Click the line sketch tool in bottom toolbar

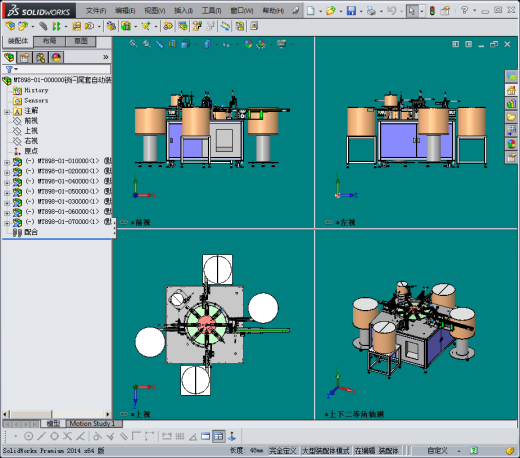click(x=41, y=436)
